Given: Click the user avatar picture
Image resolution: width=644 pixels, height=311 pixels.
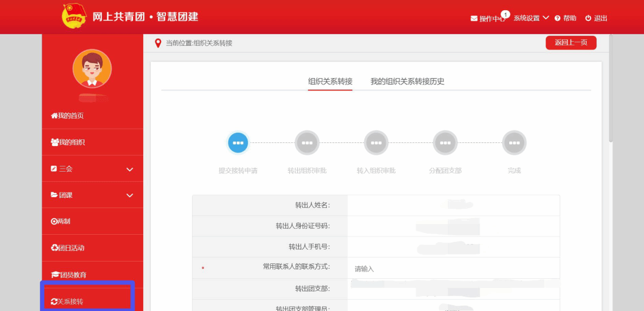Looking at the screenshot, I should 92,69.
